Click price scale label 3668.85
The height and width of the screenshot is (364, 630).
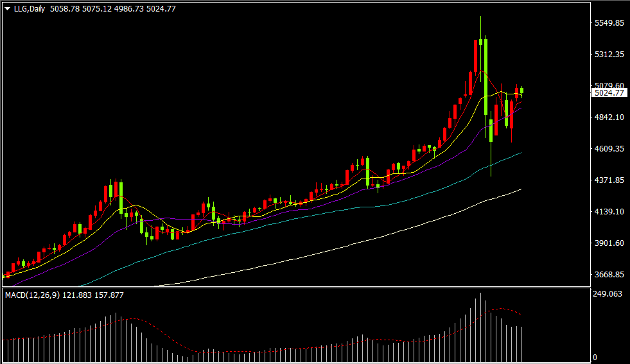[609, 274]
